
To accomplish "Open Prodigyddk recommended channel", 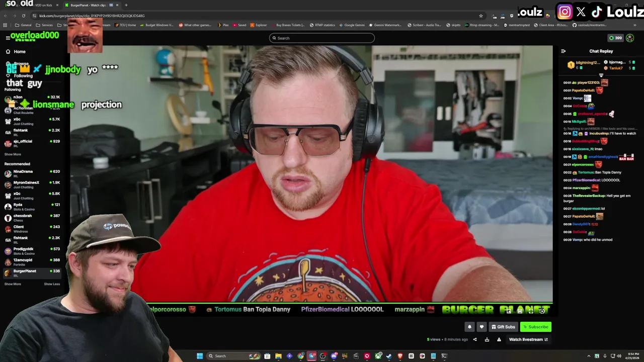I will pyautogui.click(x=32, y=250).
